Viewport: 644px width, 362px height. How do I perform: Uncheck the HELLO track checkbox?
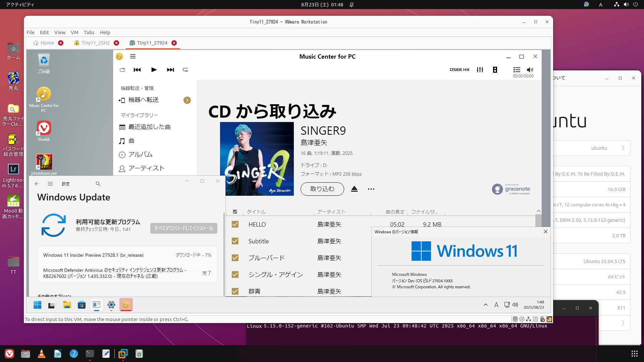[235, 224]
